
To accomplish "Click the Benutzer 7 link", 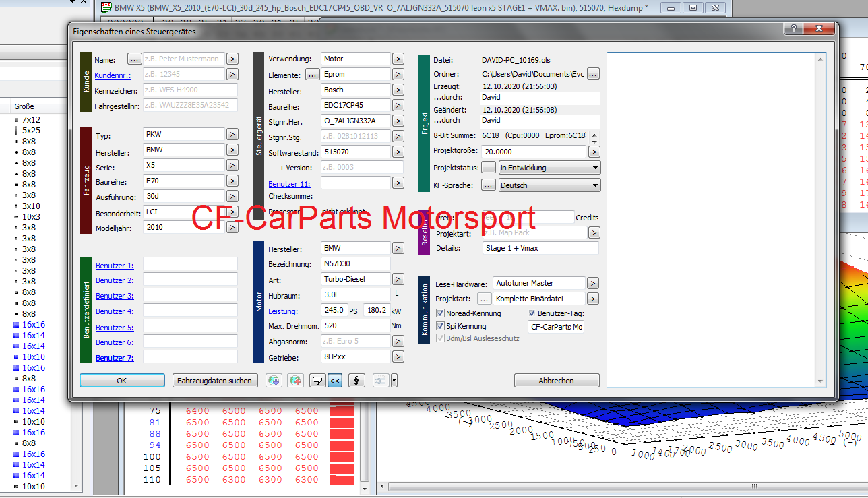I will click(x=115, y=358).
